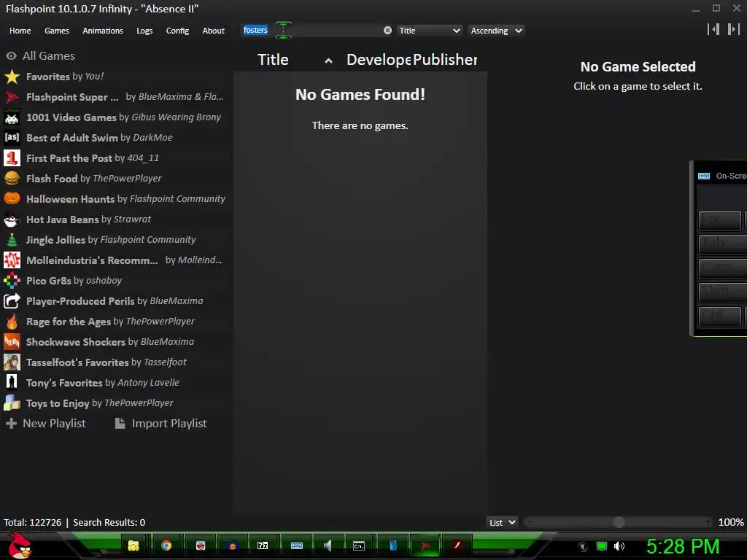
Task: Click the Jingle Jollies Christmas tree icon
Action: (12, 240)
